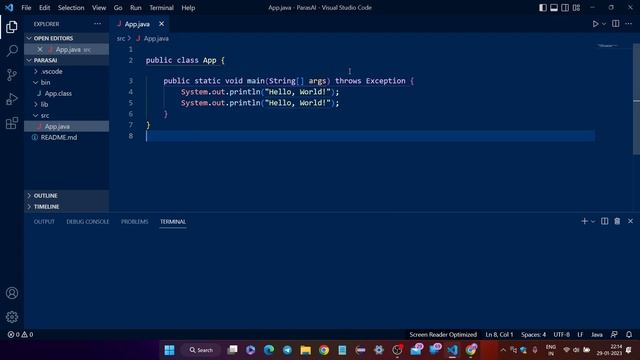Toggle the primary side bar
This screenshot has height=360, width=640.
coord(542,8)
